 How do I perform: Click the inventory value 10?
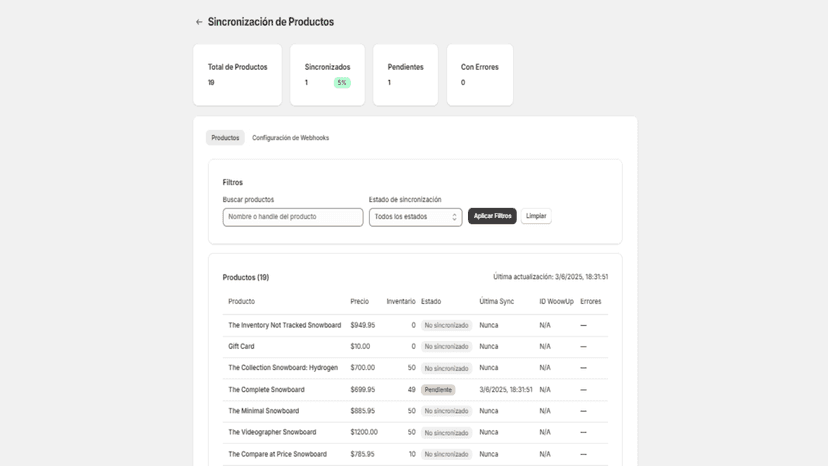(412, 454)
